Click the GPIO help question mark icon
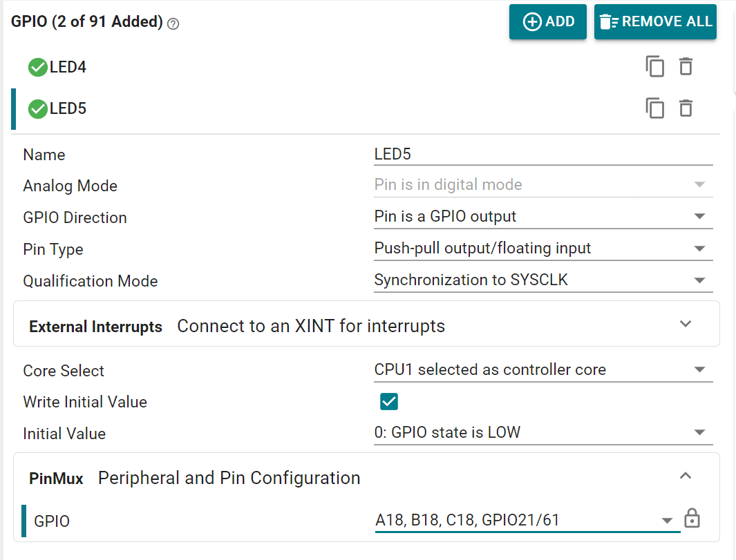This screenshot has width=736, height=560. pyautogui.click(x=173, y=23)
